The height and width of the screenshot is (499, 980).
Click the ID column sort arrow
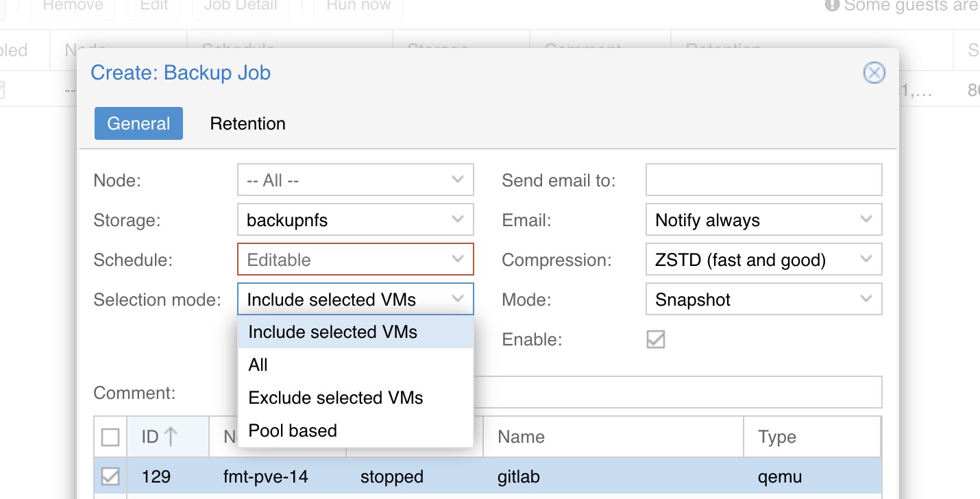[171, 437]
